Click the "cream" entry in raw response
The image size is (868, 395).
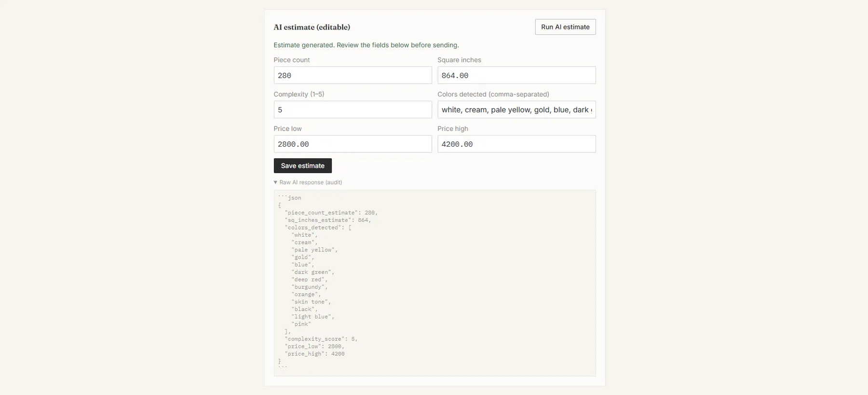(304, 243)
